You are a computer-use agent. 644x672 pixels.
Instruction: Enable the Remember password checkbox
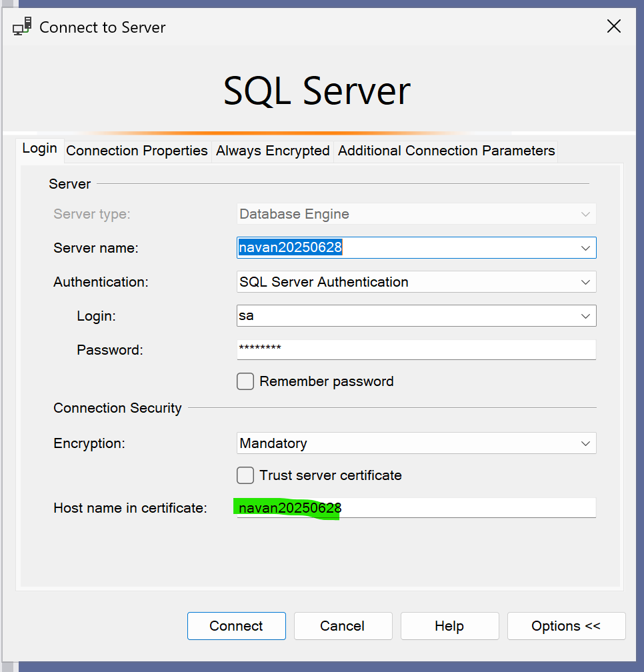pos(245,381)
